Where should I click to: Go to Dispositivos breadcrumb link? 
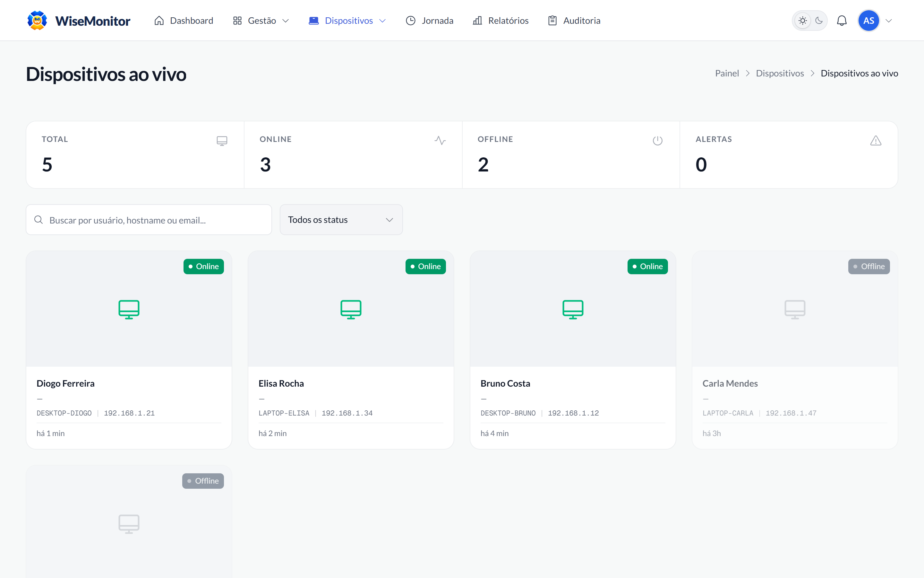780,74
